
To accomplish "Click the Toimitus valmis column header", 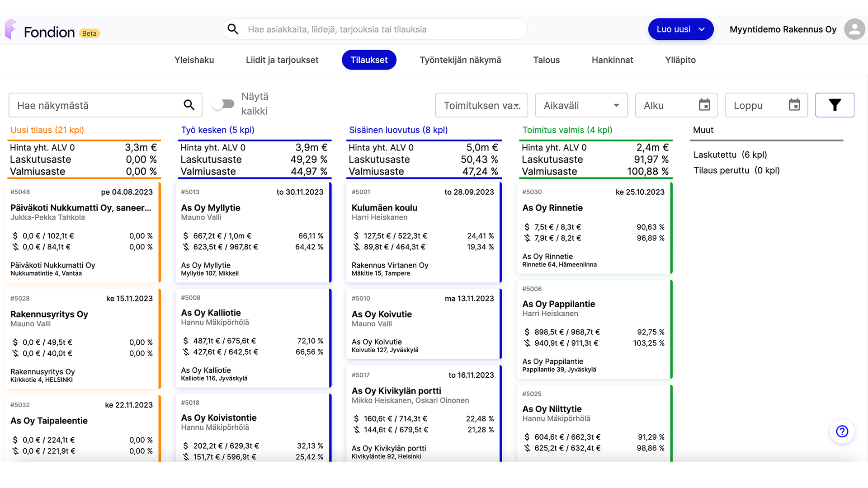I will point(567,130).
